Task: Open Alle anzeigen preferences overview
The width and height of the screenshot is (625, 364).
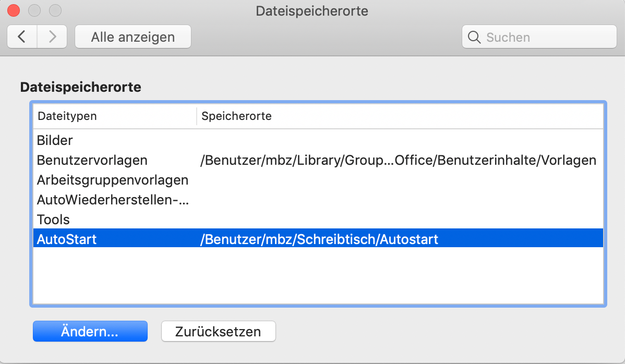Action: 133,37
